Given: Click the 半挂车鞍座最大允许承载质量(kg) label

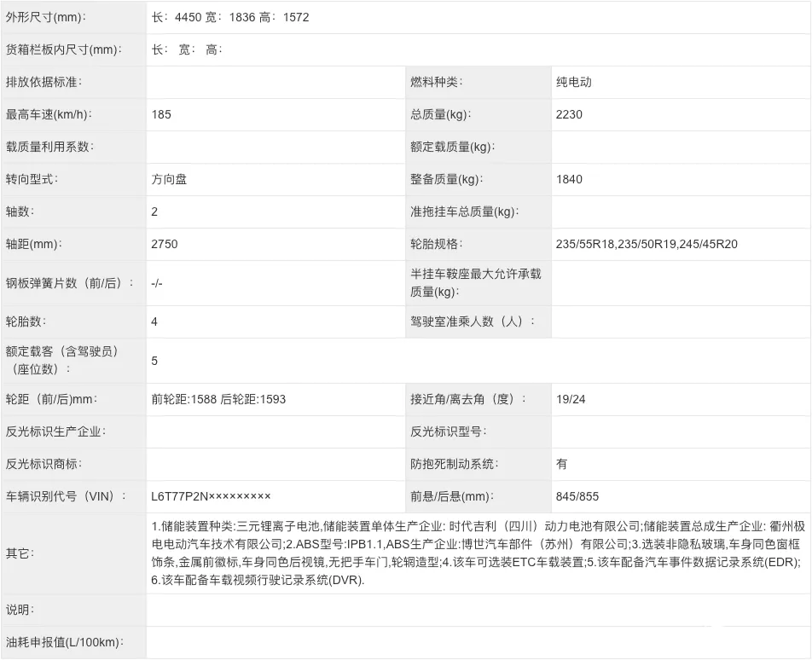Looking at the screenshot, I should 475,282.
